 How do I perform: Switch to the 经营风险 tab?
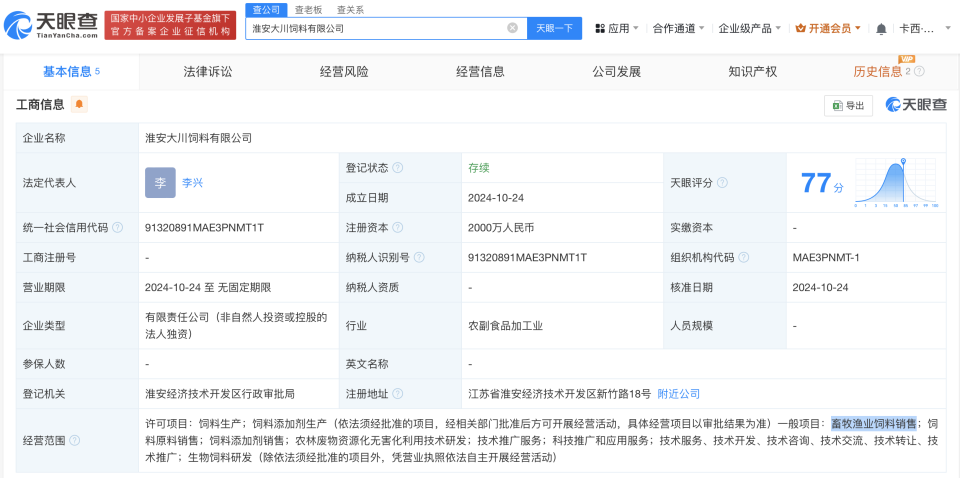click(x=344, y=72)
